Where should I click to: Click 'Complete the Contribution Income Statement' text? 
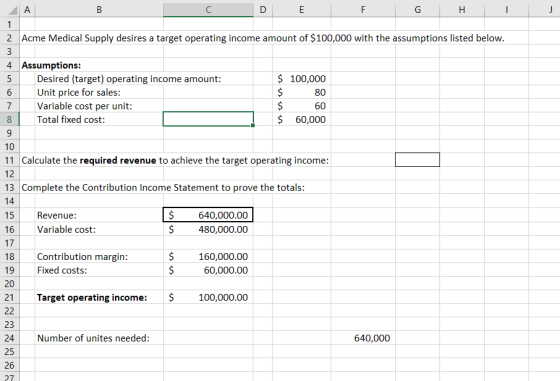(x=163, y=188)
